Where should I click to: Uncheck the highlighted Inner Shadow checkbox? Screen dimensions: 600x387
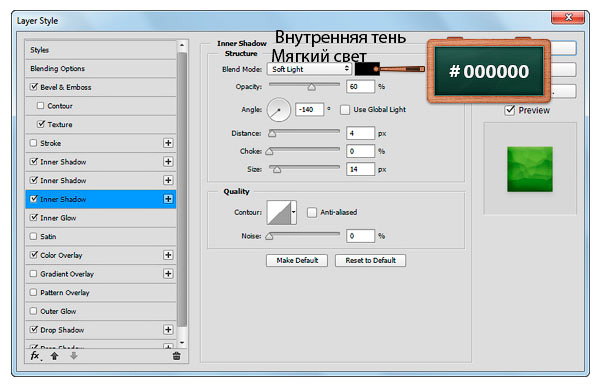(34, 199)
